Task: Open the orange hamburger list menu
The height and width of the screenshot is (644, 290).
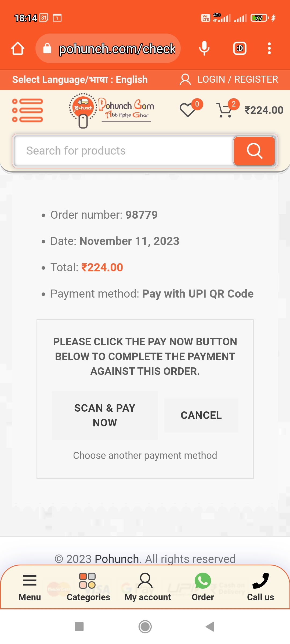Action: pyautogui.click(x=27, y=110)
